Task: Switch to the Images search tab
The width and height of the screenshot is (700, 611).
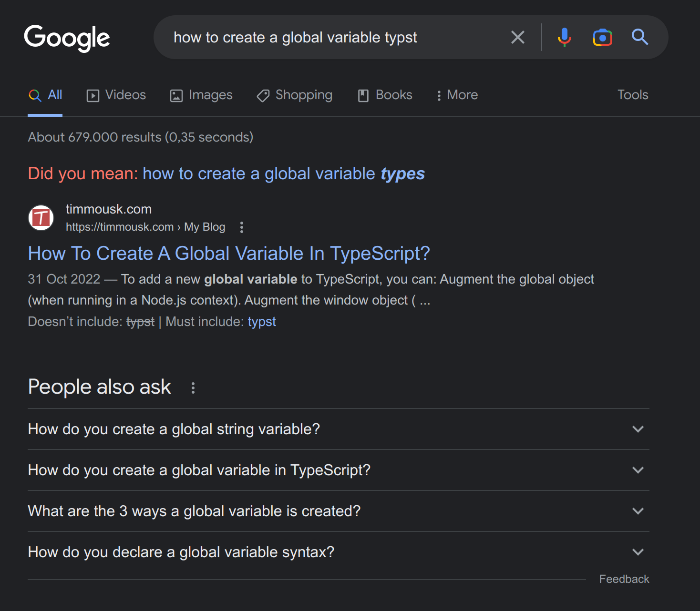Action: 201,95
